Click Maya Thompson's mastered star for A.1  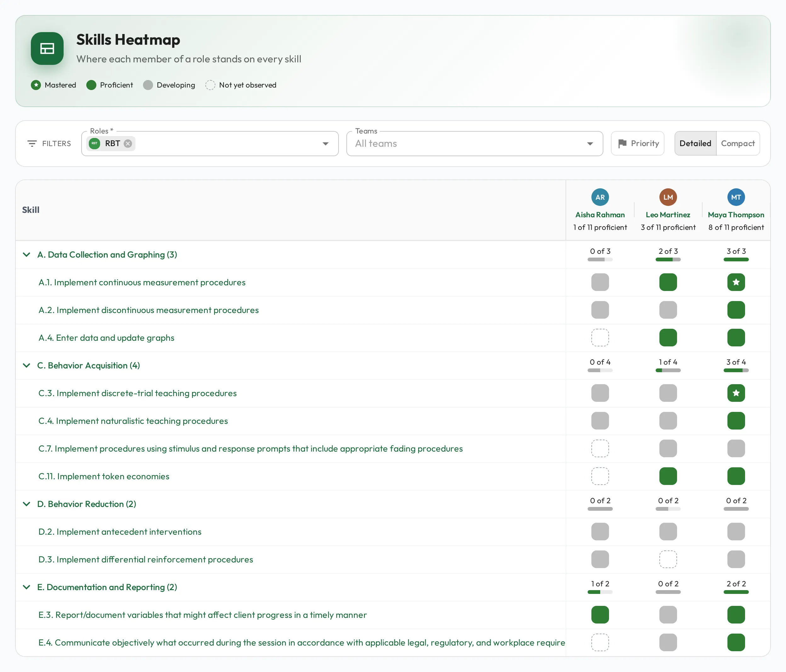[736, 282]
